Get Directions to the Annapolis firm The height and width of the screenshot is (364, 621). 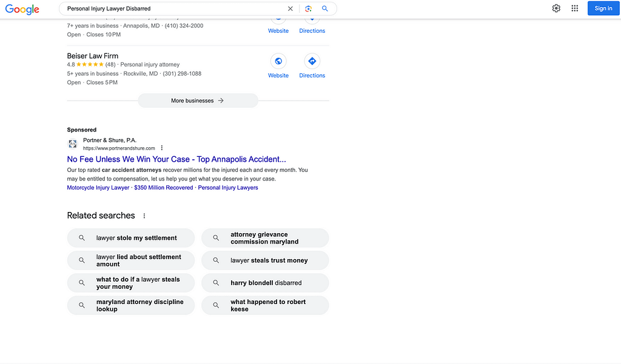312,30
